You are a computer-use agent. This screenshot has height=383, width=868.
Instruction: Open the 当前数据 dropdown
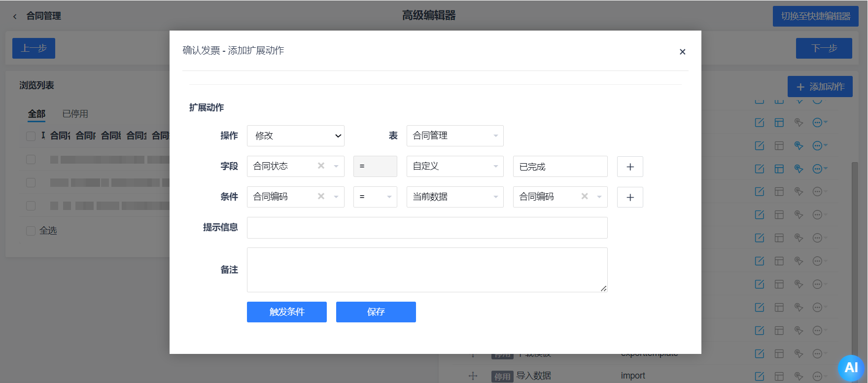point(454,197)
